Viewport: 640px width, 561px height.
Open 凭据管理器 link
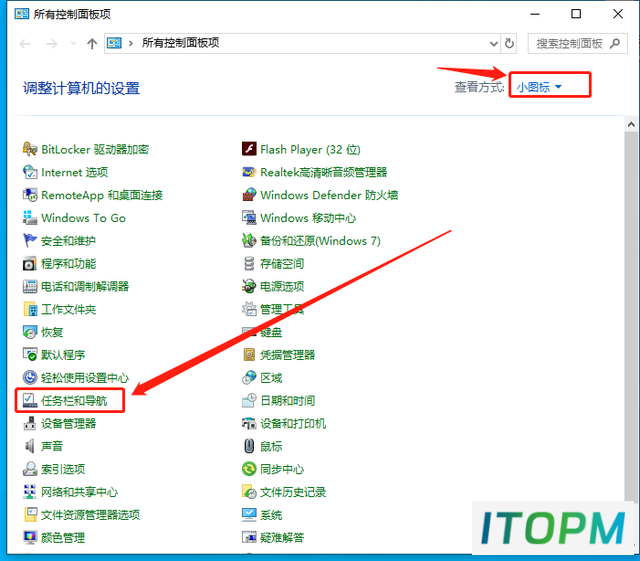pos(288,355)
